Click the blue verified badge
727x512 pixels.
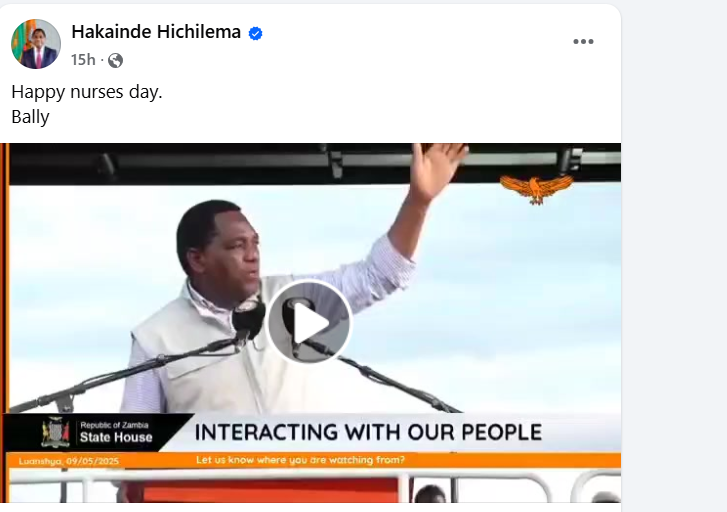tap(255, 33)
